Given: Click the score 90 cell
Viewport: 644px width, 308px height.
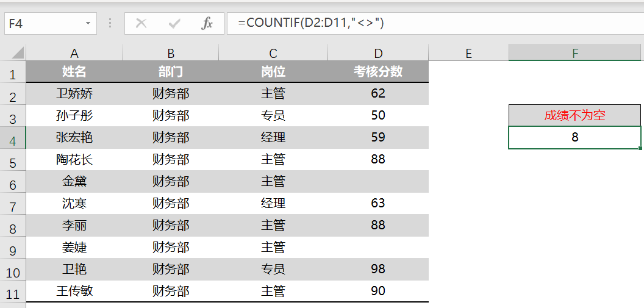Looking at the screenshot, I should pos(378,291).
